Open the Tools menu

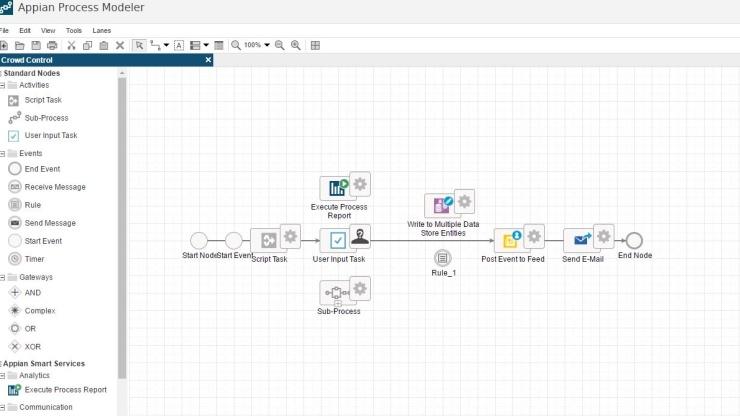(x=74, y=30)
